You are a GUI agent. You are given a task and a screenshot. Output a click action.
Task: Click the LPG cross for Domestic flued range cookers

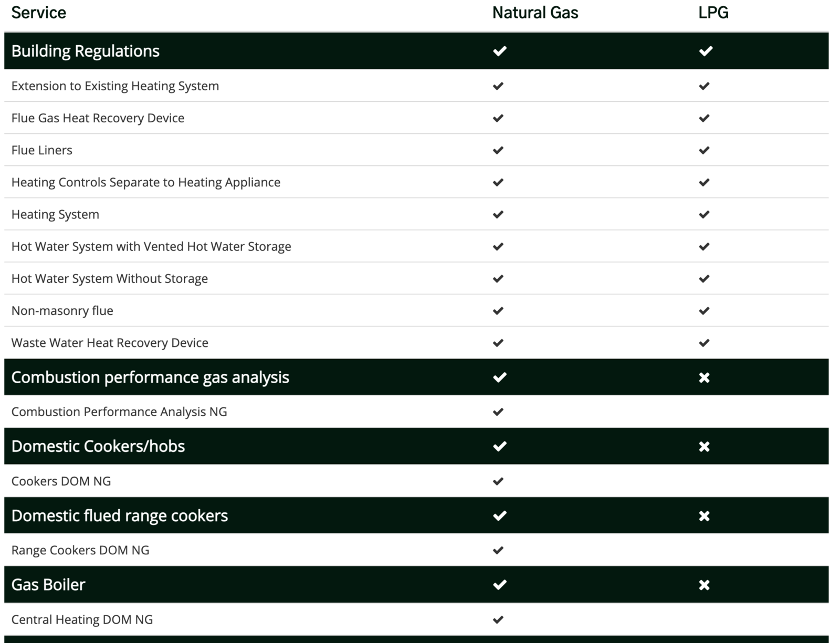point(704,516)
